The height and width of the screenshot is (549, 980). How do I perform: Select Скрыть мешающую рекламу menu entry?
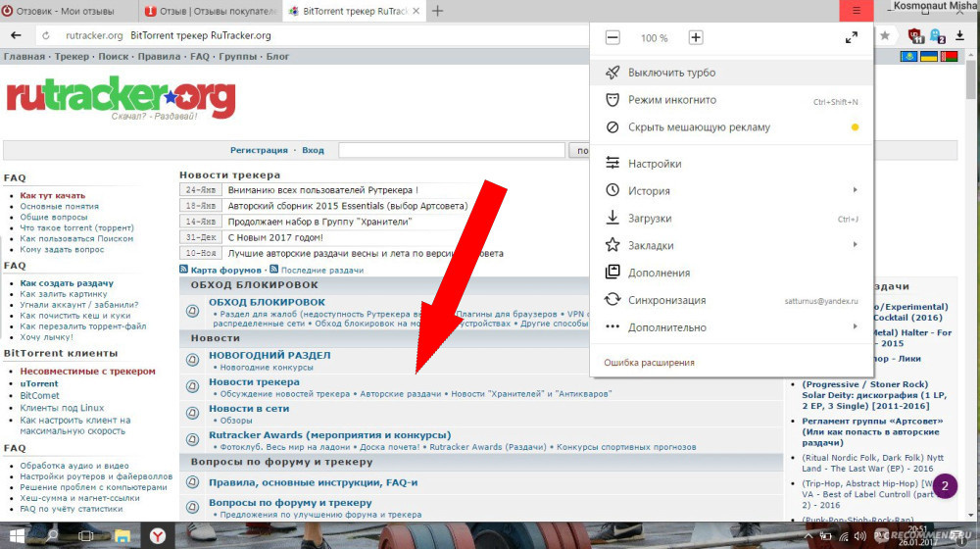(731, 126)
